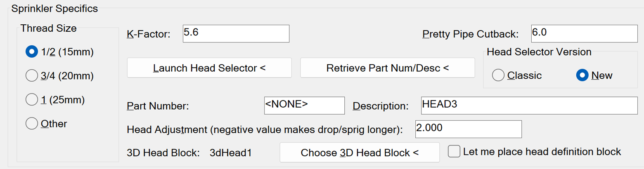
Task: Focus the Head Adjustment value field
Action: tap(469, 129)
